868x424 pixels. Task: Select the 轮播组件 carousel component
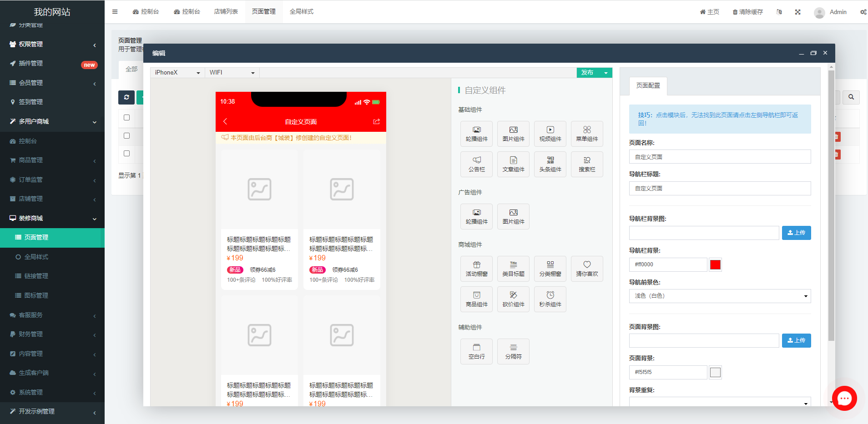coord(476,134)
